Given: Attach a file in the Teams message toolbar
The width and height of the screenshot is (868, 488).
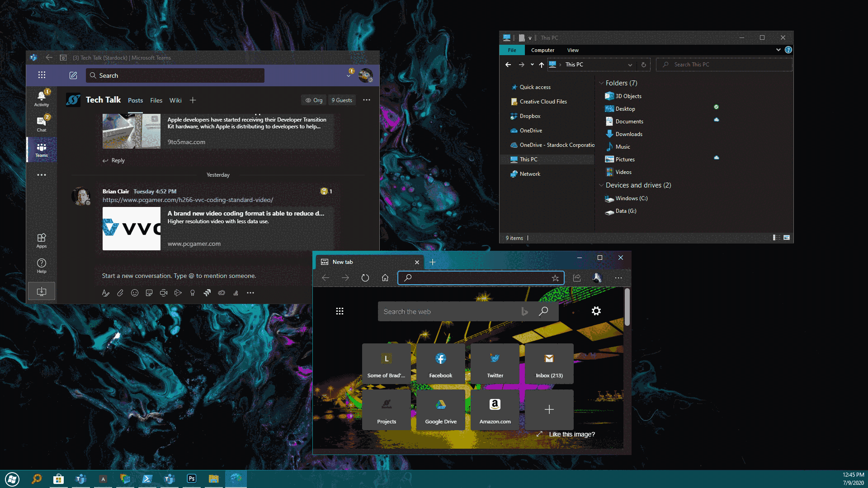Looking at the screenshot, I should click(x=120, y=293).
